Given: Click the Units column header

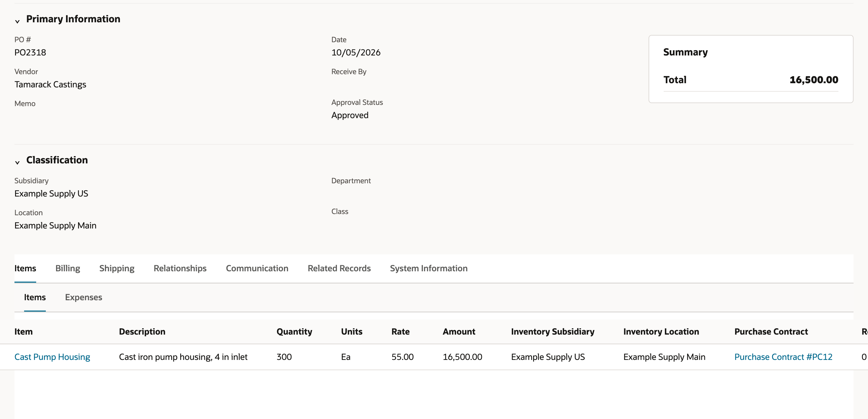Looking at the screenshot, I should (x=352, y=332).
